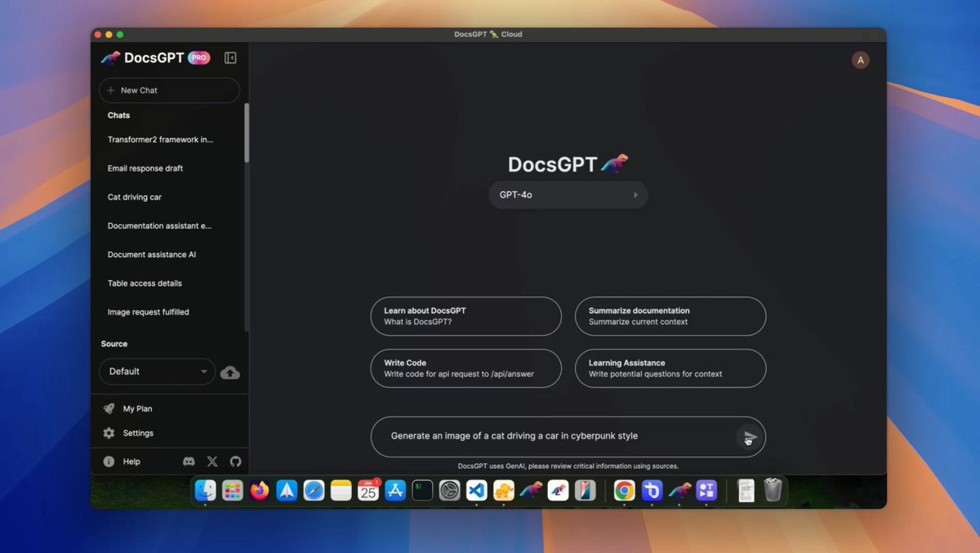Open App Store from the dock
980x553 pixels.
(395, 490)
